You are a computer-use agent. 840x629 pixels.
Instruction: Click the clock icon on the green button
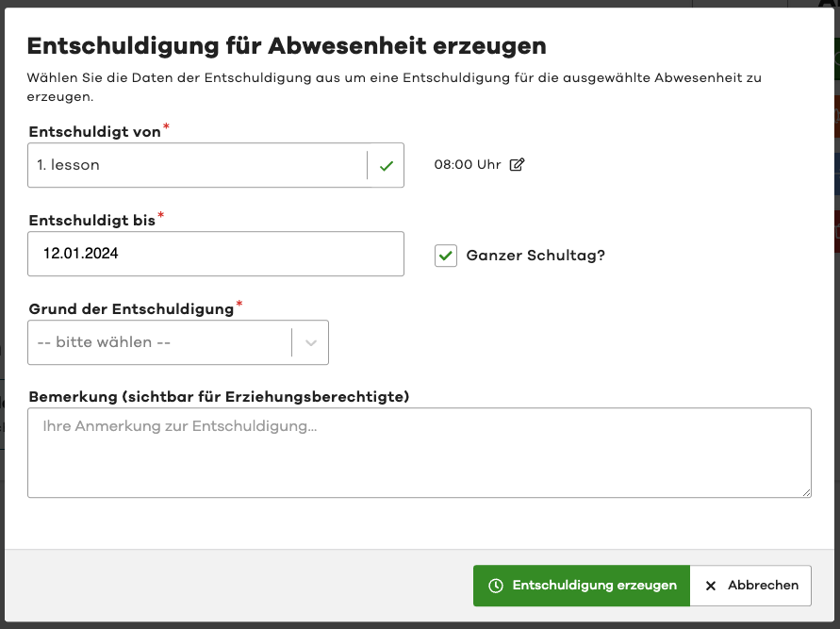tap(495, 586)
